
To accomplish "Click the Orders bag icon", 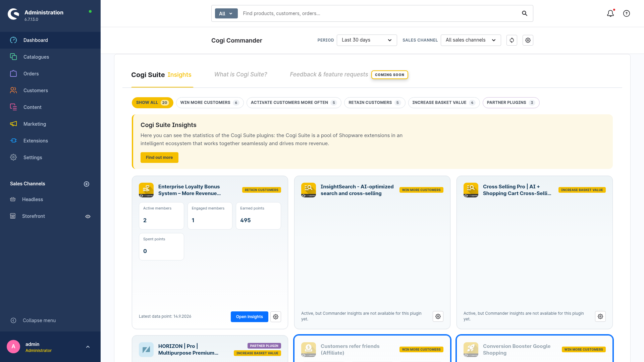I will (13, 74).
